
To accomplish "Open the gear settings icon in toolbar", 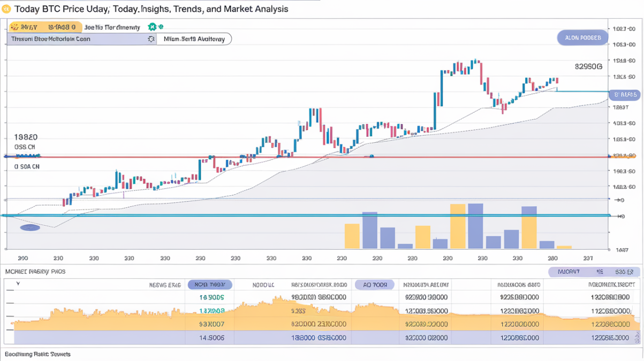I will click(x=151, y=39).
